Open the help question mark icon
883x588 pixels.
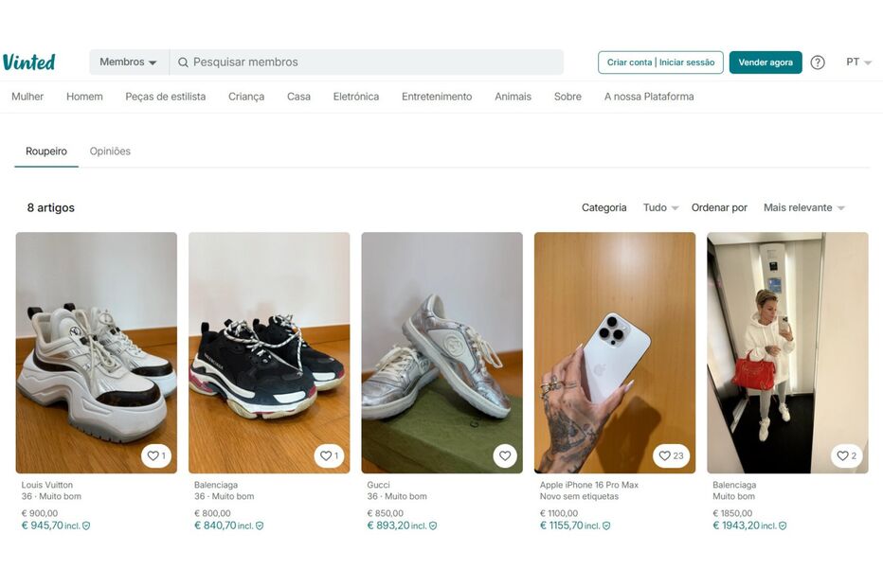click(x=818, y=62)
